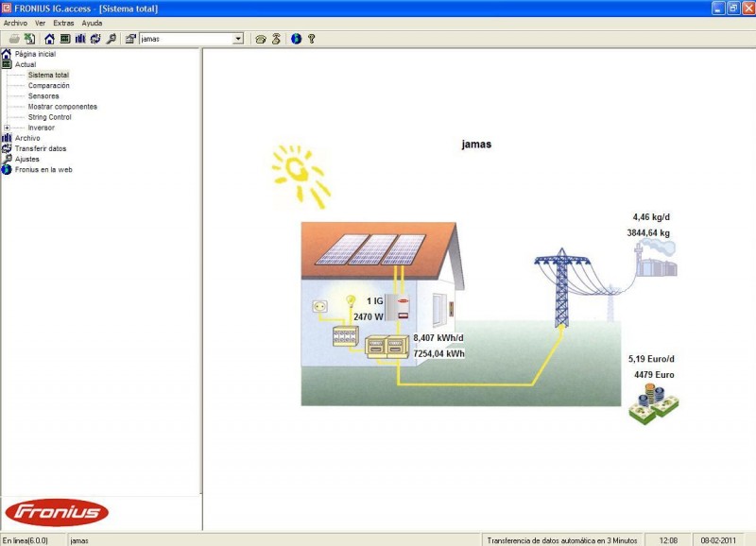Open Archivo in the navigation tree
This screenshot has width=756, height=546.
[27, 138]
